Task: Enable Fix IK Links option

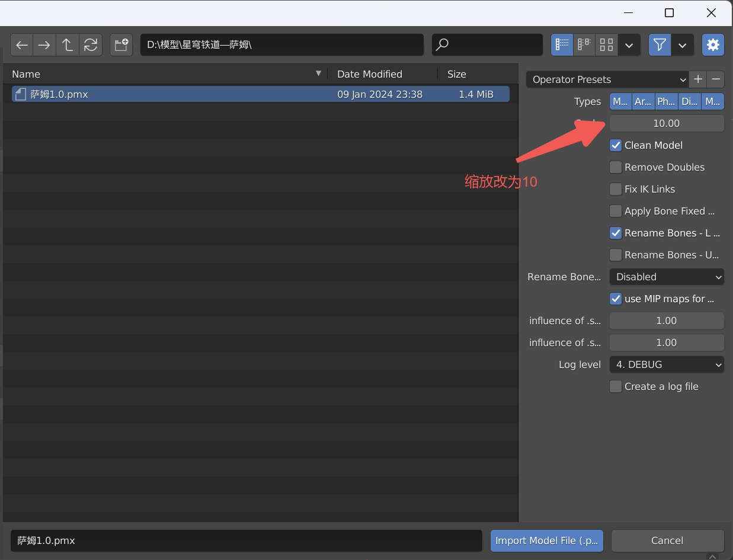Action: pos(616,189)
